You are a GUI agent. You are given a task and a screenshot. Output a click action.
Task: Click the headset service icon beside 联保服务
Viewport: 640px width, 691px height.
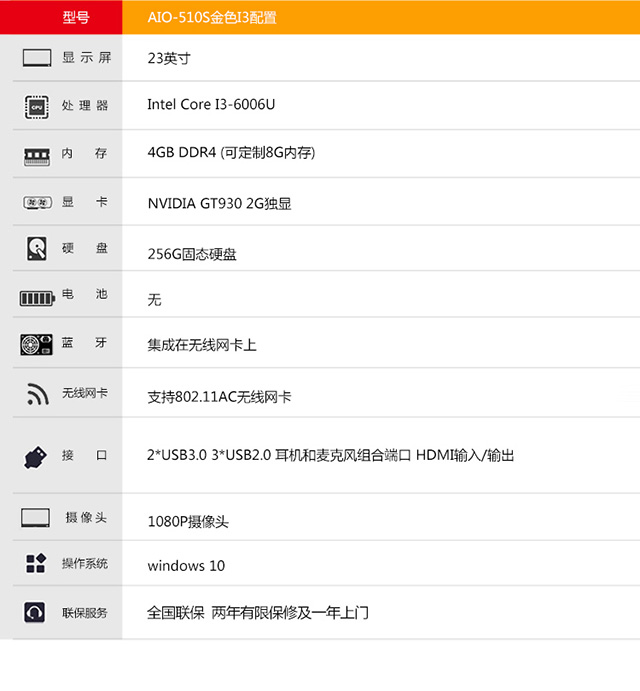tap(34, 613)
